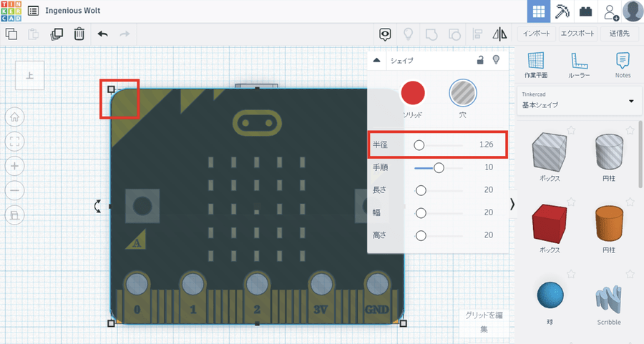
Task: Select the 穴 hole option
Action: point(463,93)
